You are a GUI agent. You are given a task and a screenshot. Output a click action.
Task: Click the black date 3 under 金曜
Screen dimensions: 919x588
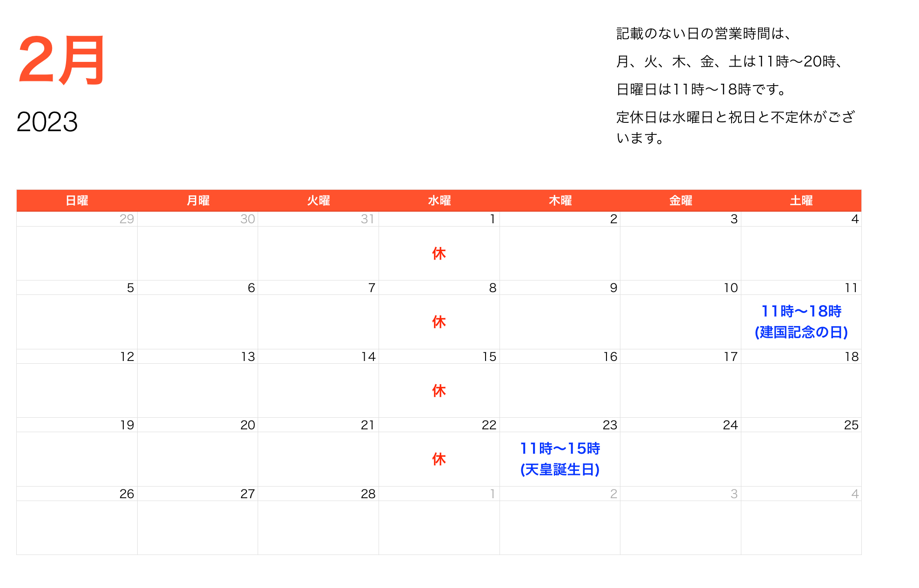pyautogui.click(x=734, y=219)
